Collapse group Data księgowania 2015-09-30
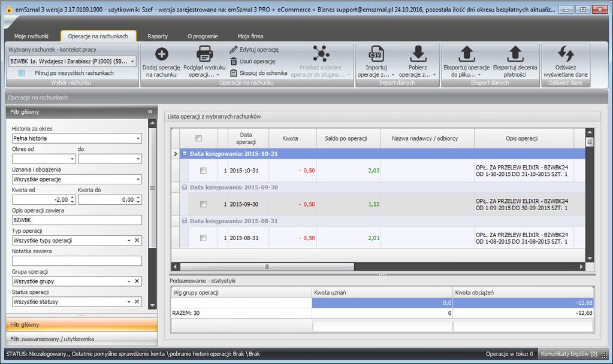This screenshot has height=364, width=613. coord(185,187)
